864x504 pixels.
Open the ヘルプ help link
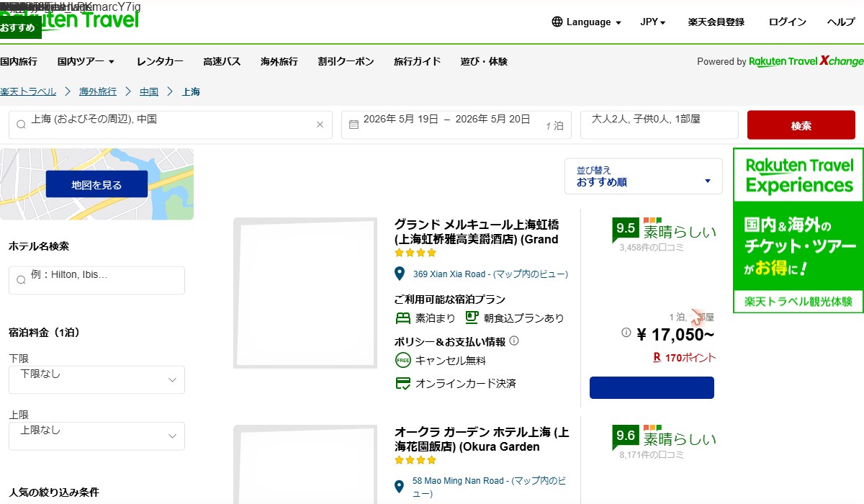click(x=841, y=22)
